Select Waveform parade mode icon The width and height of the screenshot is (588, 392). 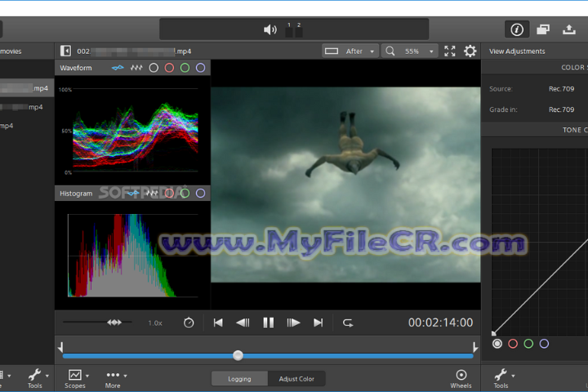click(136, 68)
